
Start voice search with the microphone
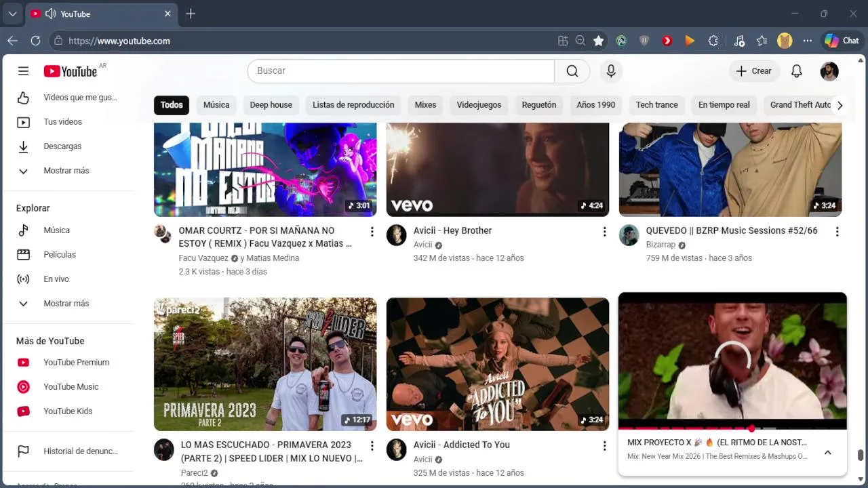pos(611,71)
